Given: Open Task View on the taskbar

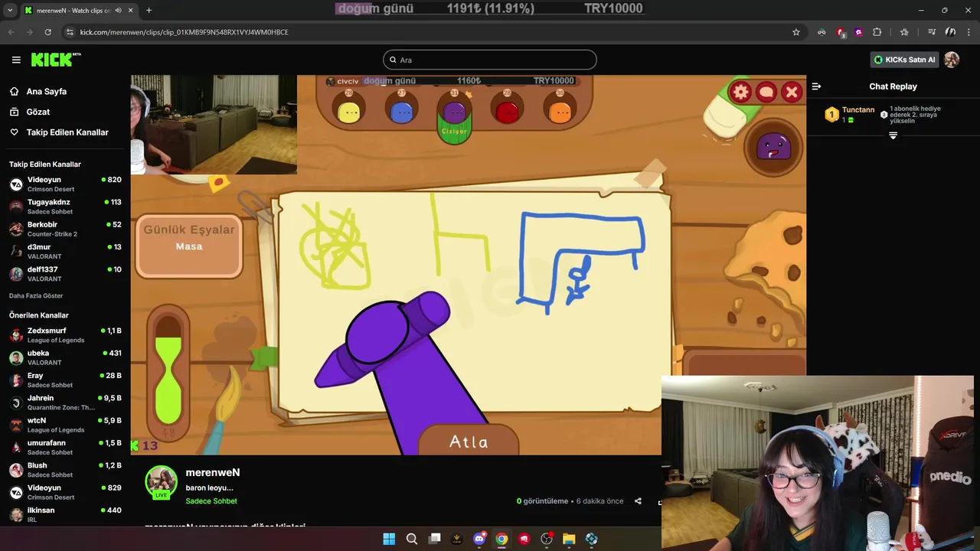Looking at the screenshot, I should tap(434, 539).
